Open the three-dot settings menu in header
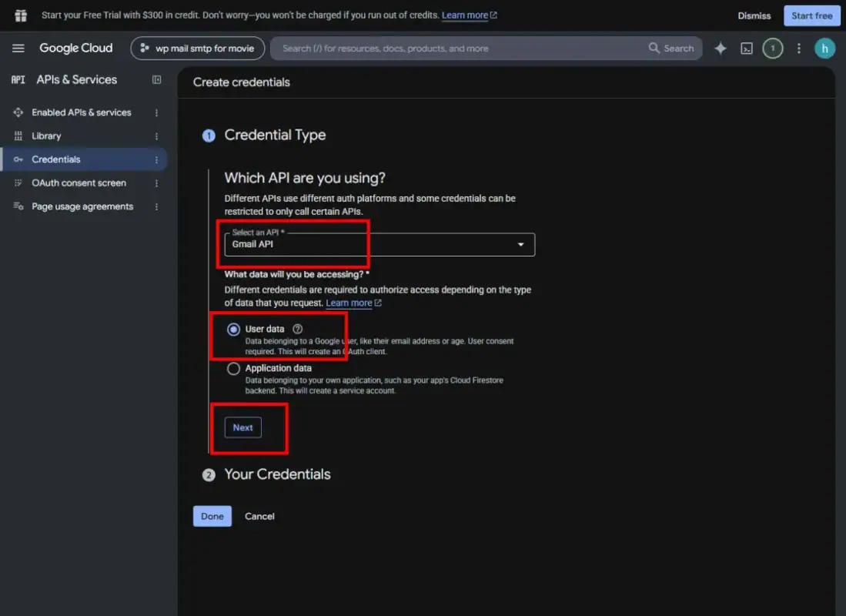 click(798, 48)
